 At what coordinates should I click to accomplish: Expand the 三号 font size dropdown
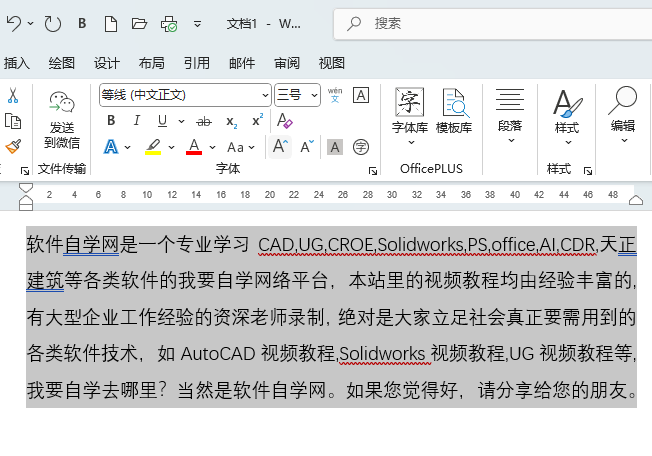[315, 95]
